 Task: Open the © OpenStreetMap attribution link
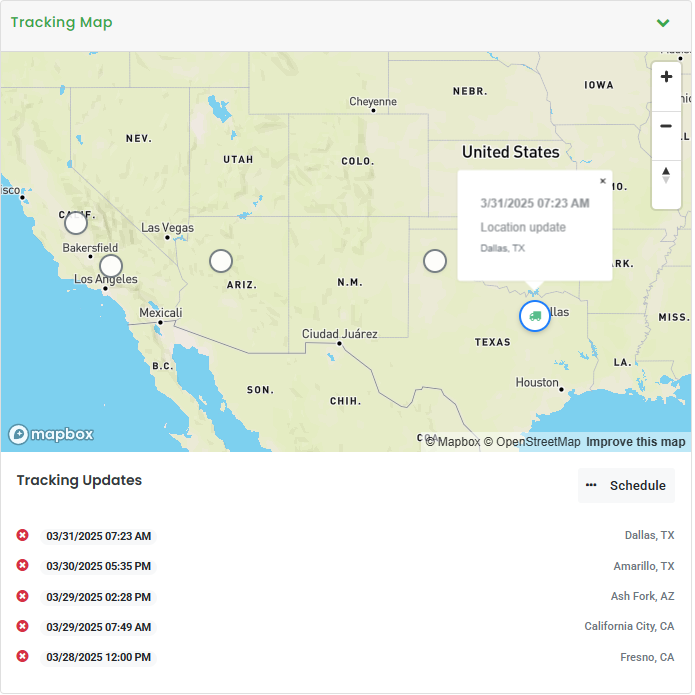532,442
